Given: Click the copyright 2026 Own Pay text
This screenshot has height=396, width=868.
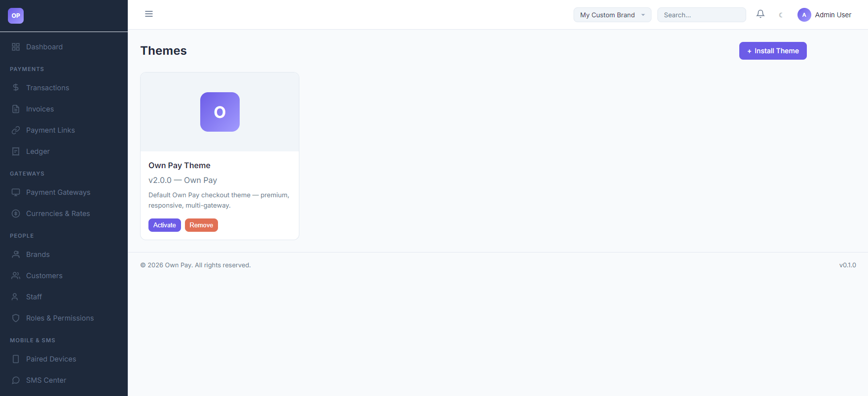Looking at the screenshot, I should [196, 265].
